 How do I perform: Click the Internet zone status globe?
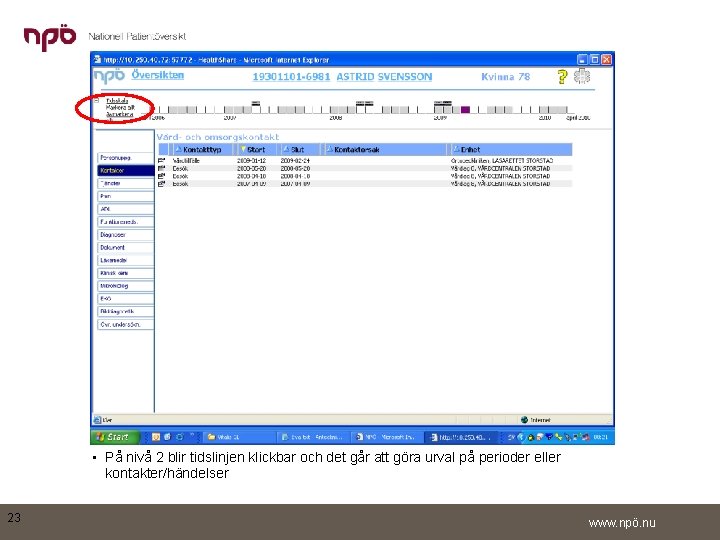524,420
